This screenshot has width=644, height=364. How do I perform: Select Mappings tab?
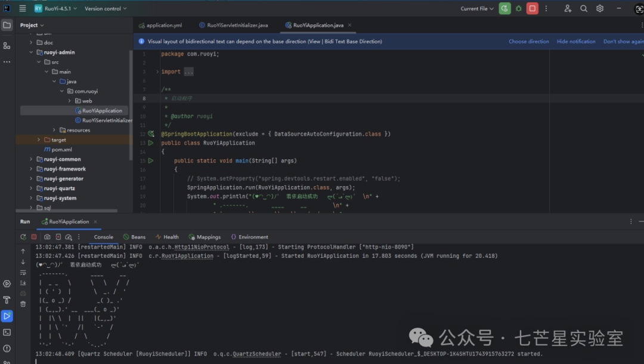coord(205,237)
